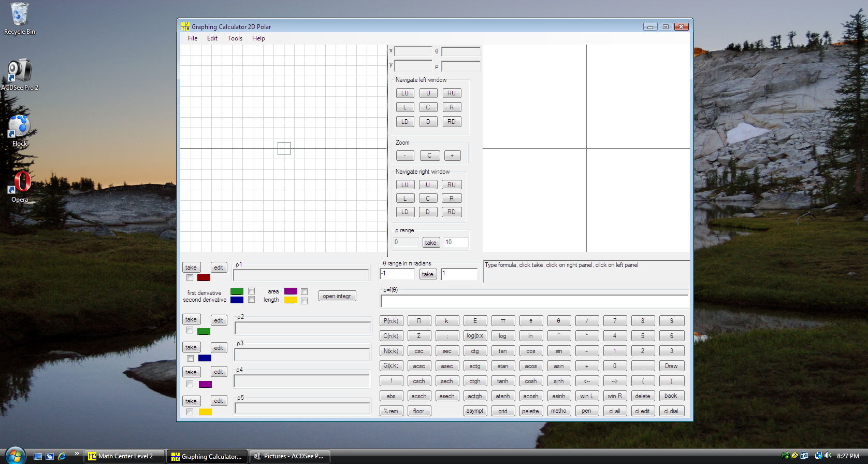
Task: Click the take button in ρ range
Action: [x=430, y=243]
